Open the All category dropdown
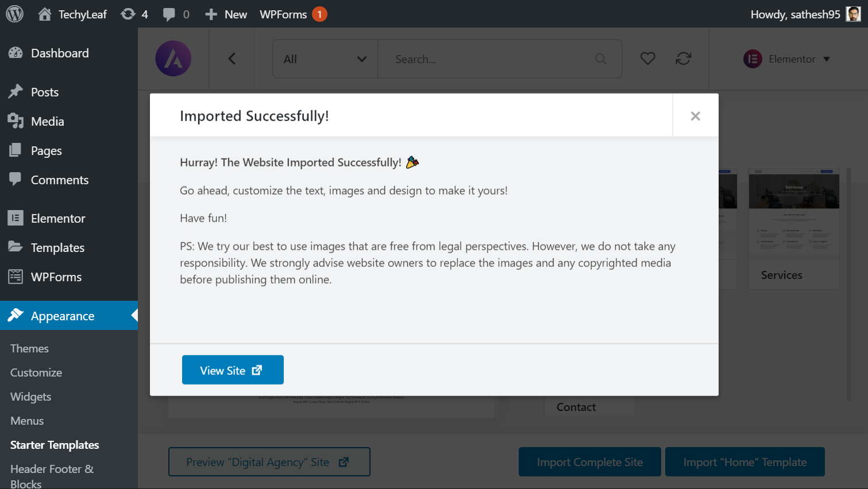The height and width of the screenshot is (489, 868). (x=325, y=59)
